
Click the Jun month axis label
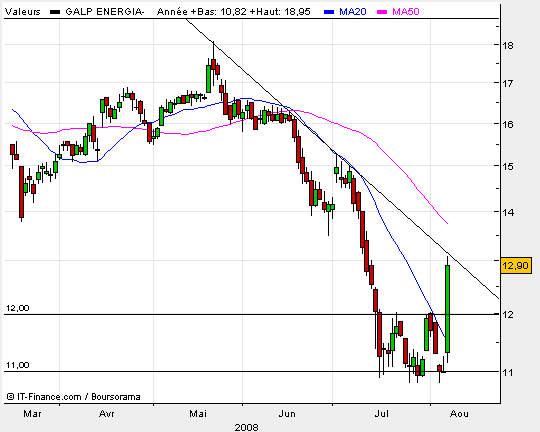pyautogui.click(x=287, y=413)
